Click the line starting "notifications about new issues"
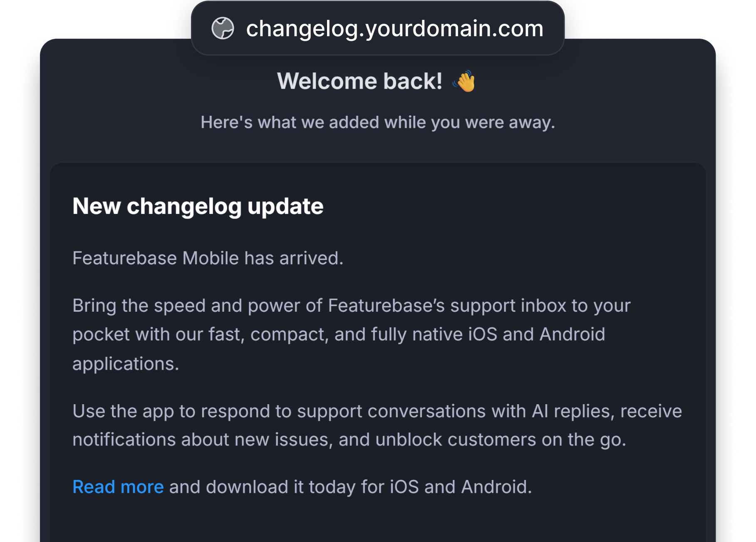This screenshot has width=756, height=542. 349,440
